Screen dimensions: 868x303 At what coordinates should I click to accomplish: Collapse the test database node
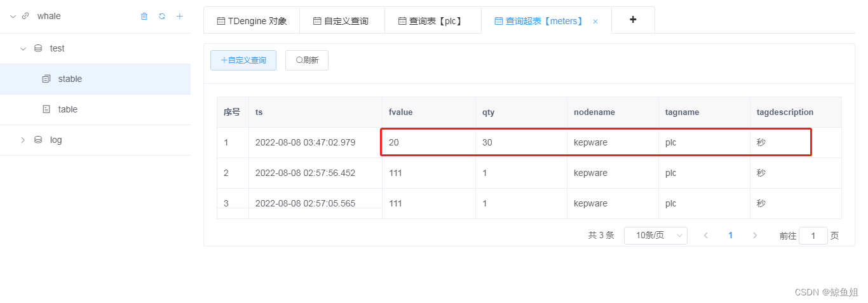[23, 48]
